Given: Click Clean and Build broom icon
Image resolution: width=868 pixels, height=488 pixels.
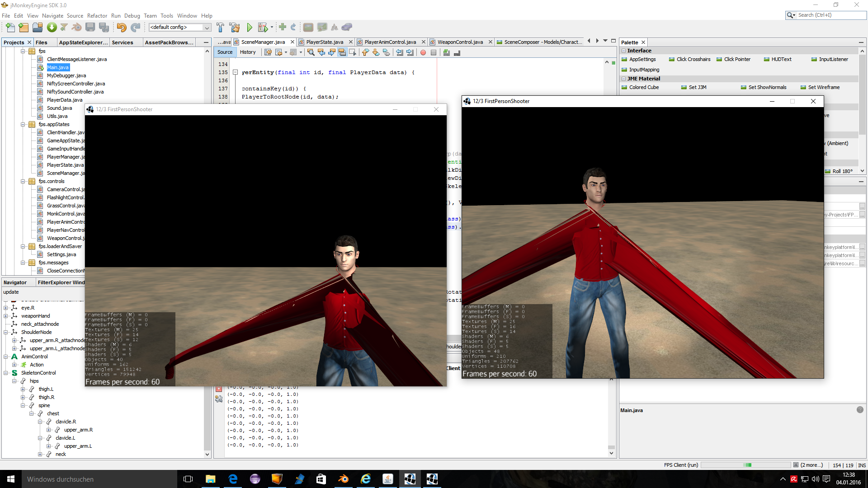Looking at the screenshot, I should coord(235,28).
